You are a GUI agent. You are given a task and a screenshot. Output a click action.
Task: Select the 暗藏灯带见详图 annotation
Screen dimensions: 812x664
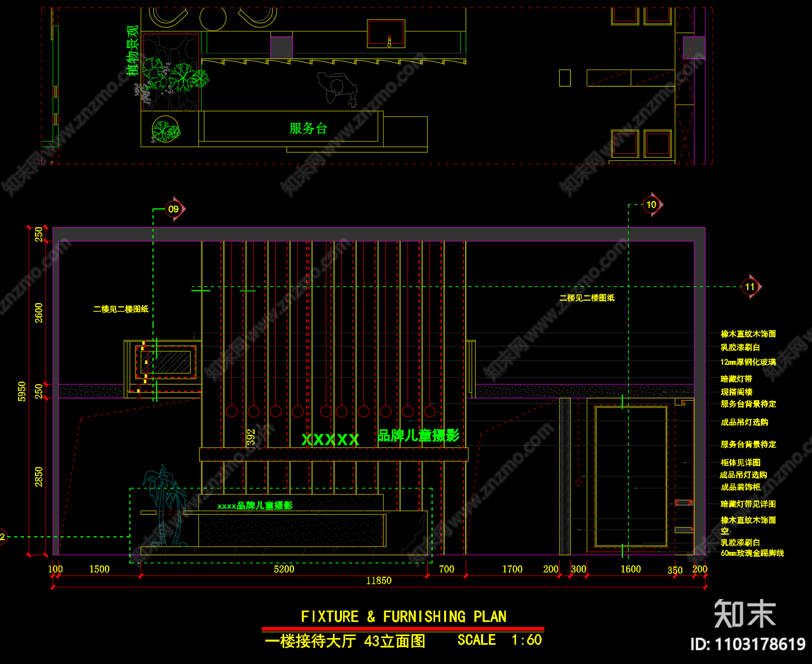[x=748, y=504]
